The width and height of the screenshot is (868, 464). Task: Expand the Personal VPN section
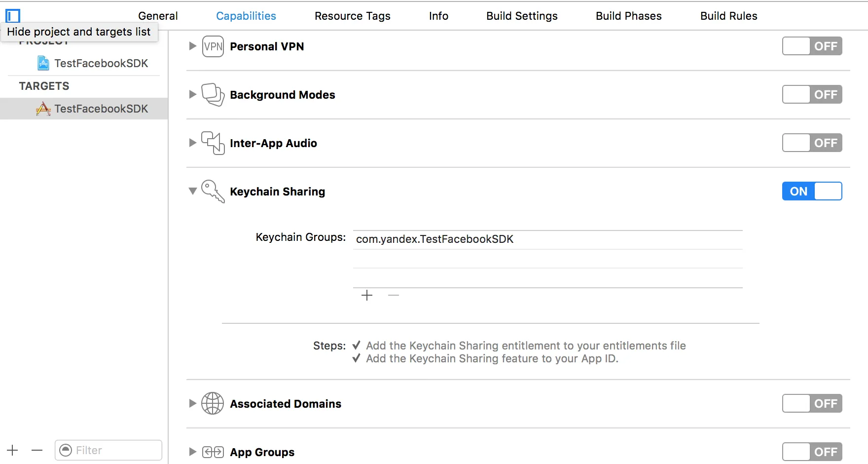point(192,46)
